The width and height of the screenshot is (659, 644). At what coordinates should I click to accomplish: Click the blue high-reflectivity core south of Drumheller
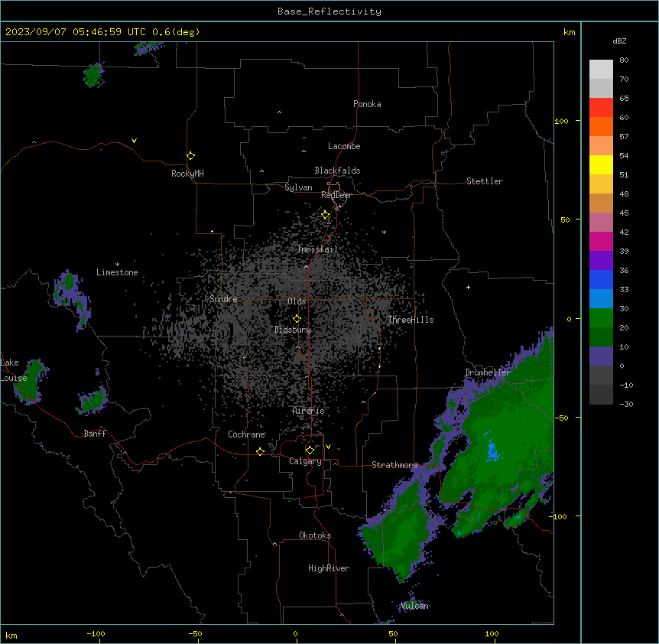point(492,450)
